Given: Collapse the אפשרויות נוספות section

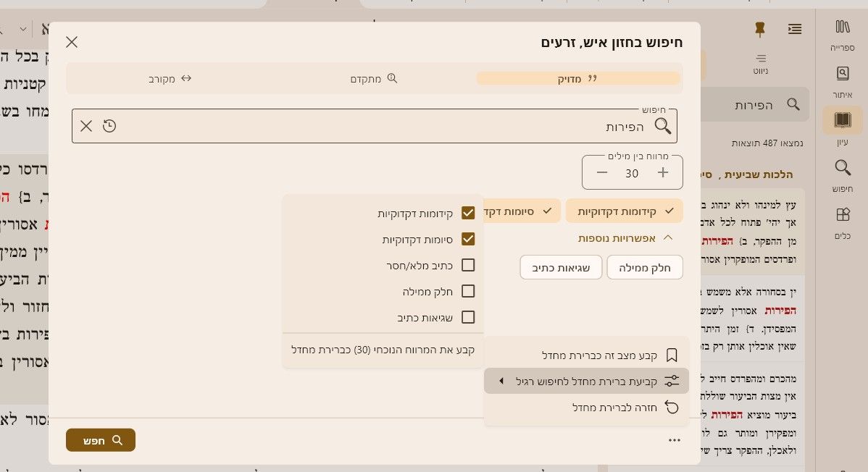Looking at the screenshot, I should click(x=625, y=238).
